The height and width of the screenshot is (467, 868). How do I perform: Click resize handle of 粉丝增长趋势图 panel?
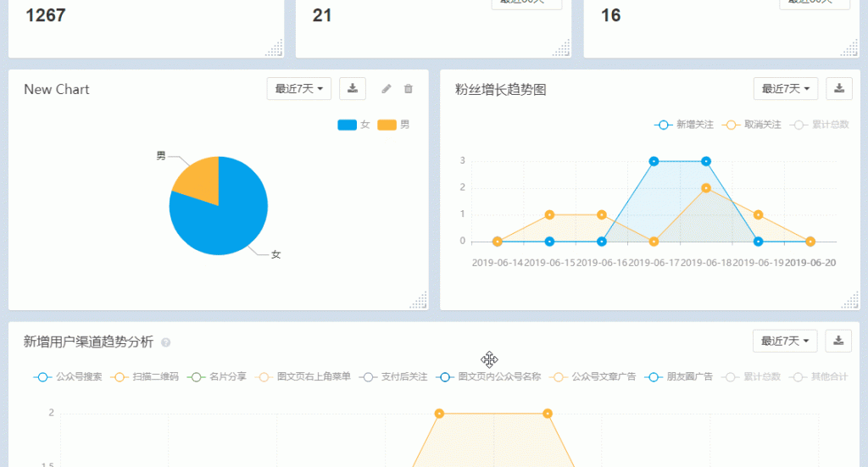(x=850, y=301)
